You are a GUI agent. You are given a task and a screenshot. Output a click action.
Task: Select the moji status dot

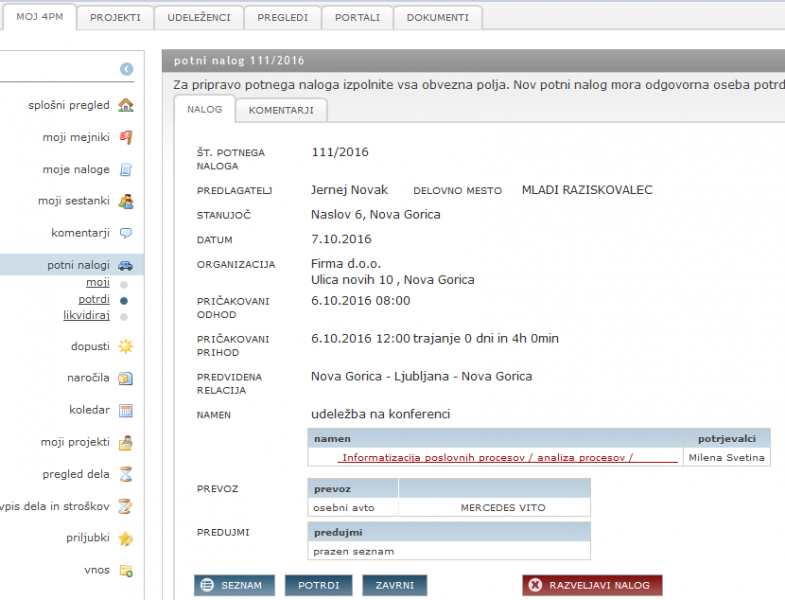pos(124,284)
